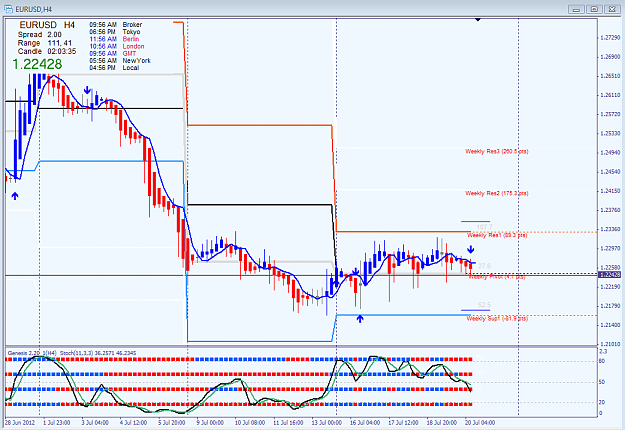Click the Local time row
625x430 pixels.
pyautogui.click(x=114, y=68)
